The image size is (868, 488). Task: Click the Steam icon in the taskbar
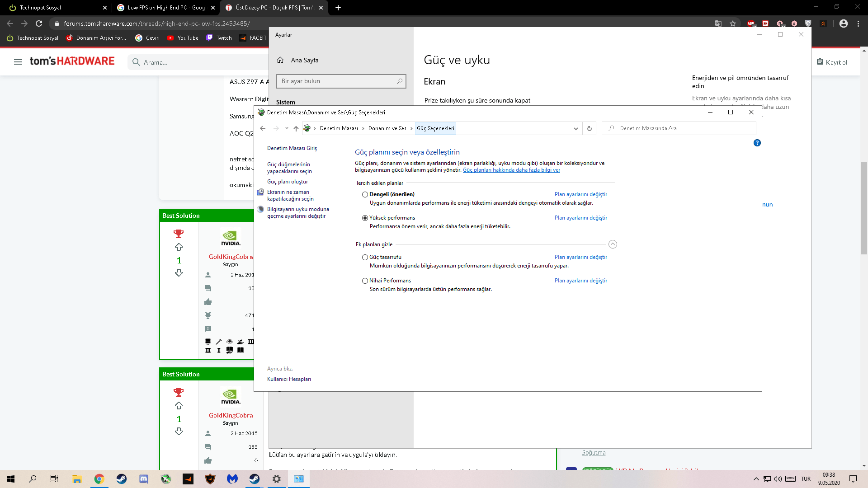(x=121, y=479)
